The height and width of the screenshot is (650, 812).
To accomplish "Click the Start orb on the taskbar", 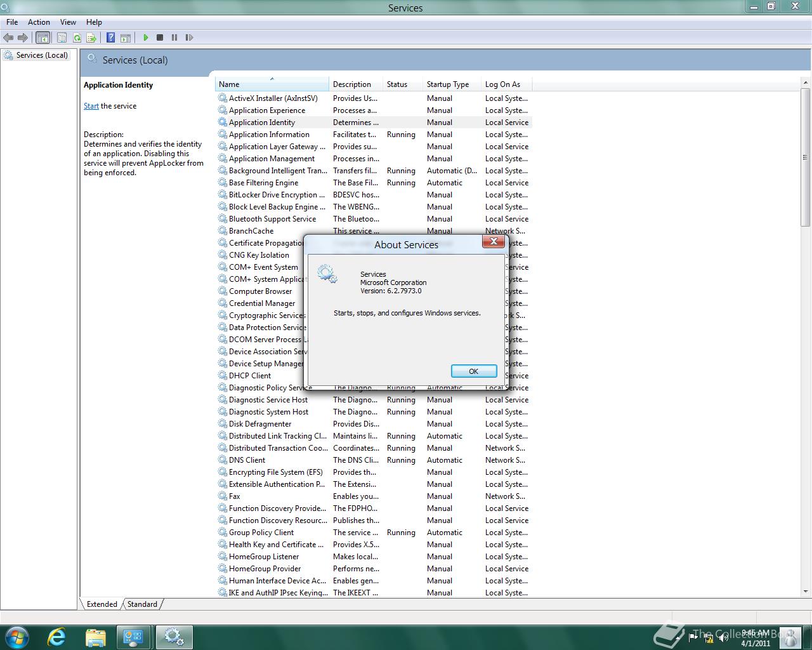I will 16,637.
